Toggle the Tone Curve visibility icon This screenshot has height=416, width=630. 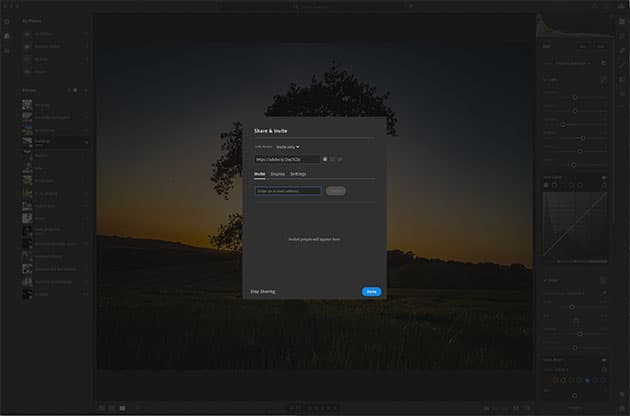point(604,177)
